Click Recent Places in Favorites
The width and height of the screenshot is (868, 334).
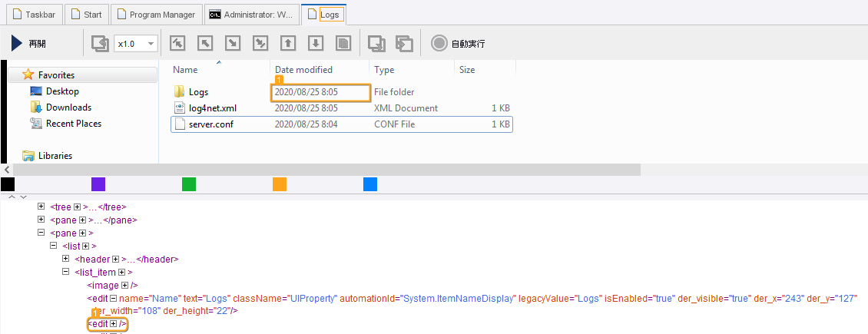[x=73, y=124]
